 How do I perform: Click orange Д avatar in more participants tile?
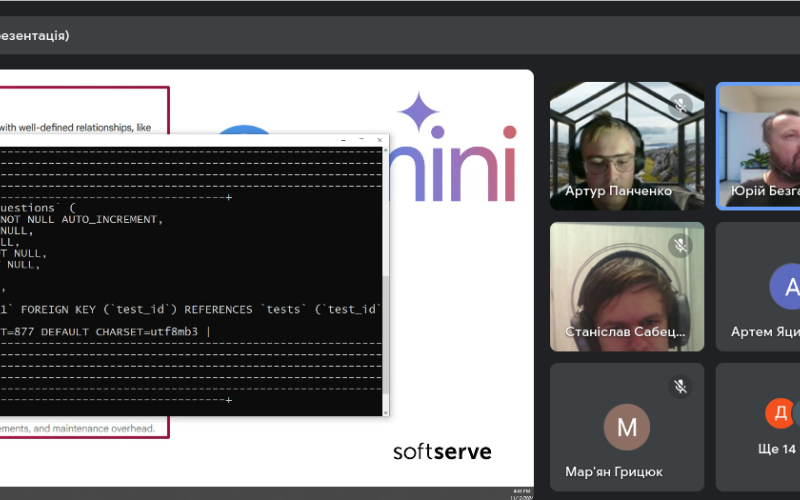pos(780,413)
